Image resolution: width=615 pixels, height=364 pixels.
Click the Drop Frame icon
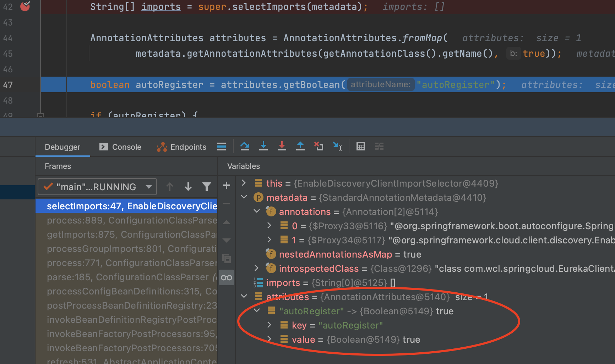(x=319, y=146)
